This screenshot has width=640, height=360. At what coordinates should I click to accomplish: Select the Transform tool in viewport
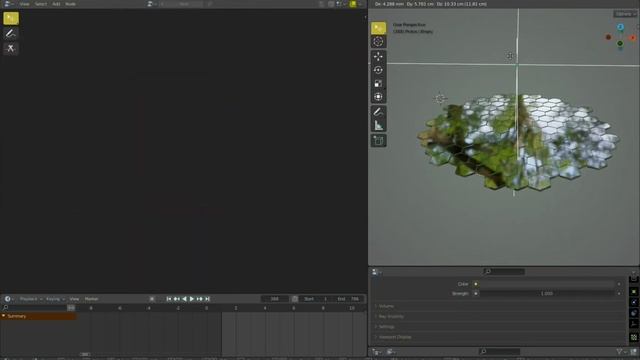tap(378, 97)
